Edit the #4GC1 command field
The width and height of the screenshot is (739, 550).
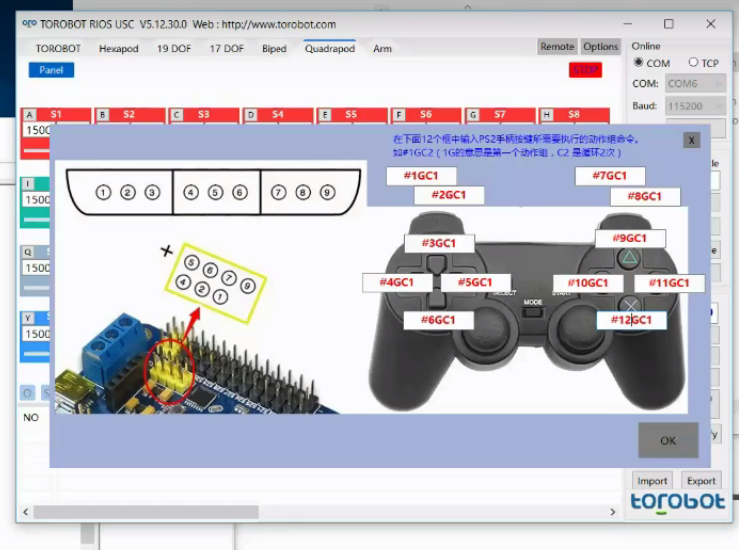pos(397,282)
